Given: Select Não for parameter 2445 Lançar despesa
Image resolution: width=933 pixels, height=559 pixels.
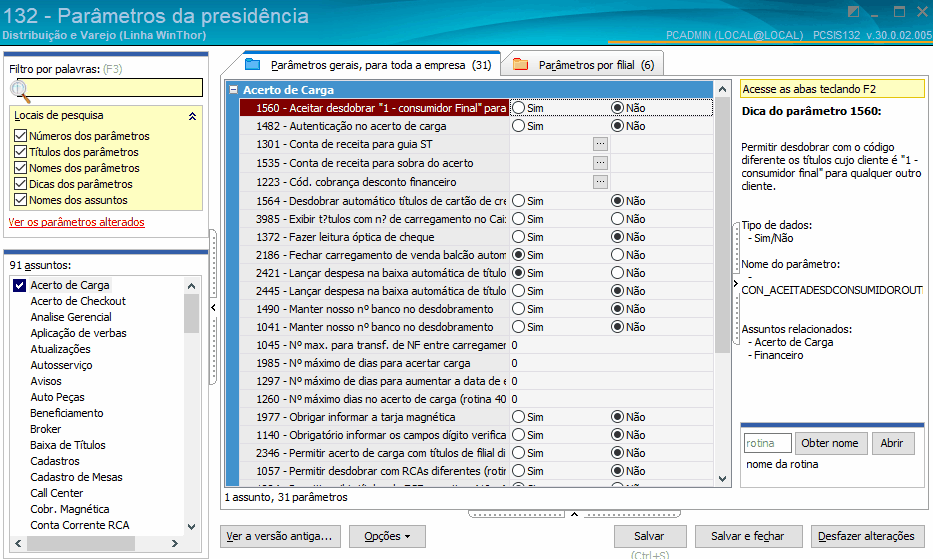Looking at the screenshot, I should click(x=618, y=291).
